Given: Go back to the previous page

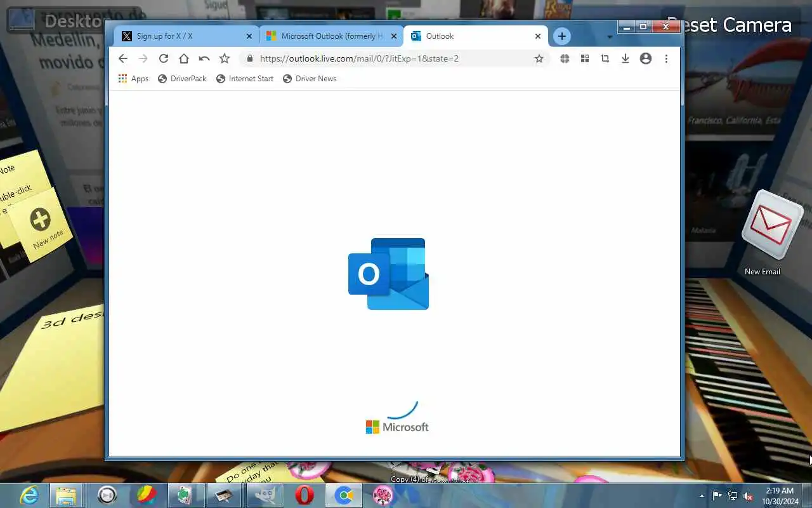Looking at the screenshot, I should pos(123,58).
